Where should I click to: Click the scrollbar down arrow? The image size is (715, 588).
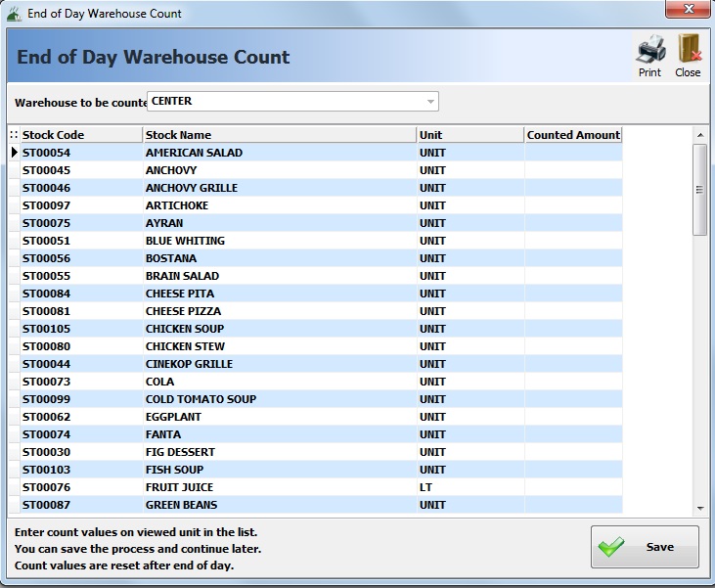[700, 508]
